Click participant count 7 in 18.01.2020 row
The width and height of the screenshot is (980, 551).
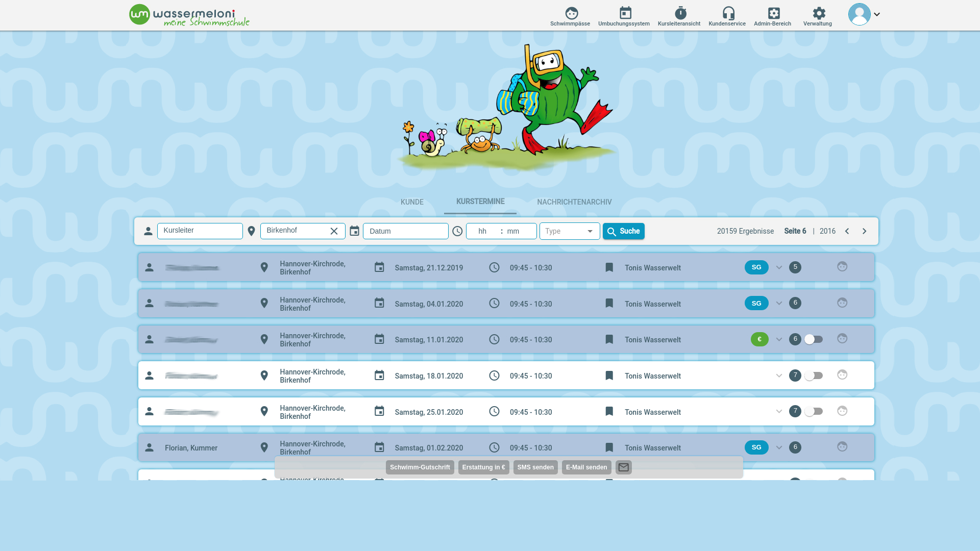(795, 375)
